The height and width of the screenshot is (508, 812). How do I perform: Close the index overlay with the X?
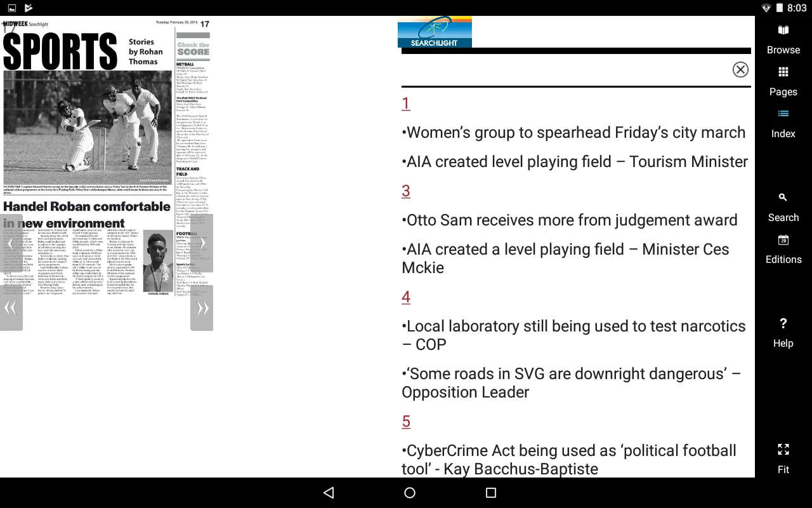pos(740,70)
